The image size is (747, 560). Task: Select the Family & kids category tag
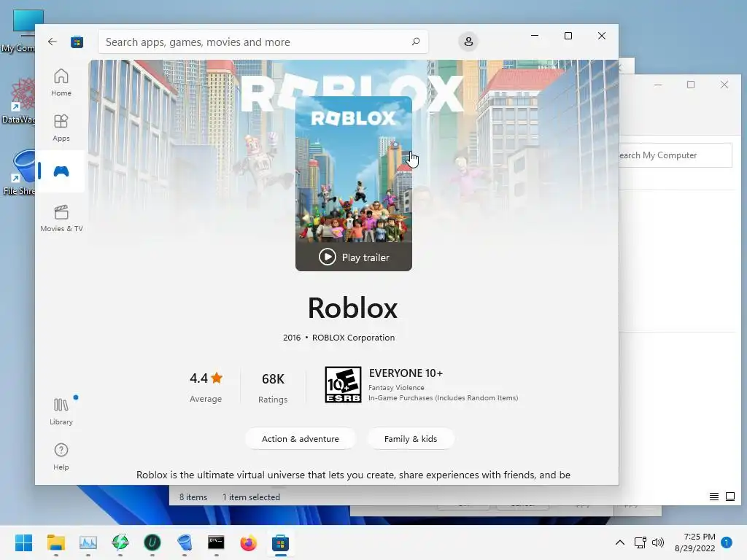411,438
